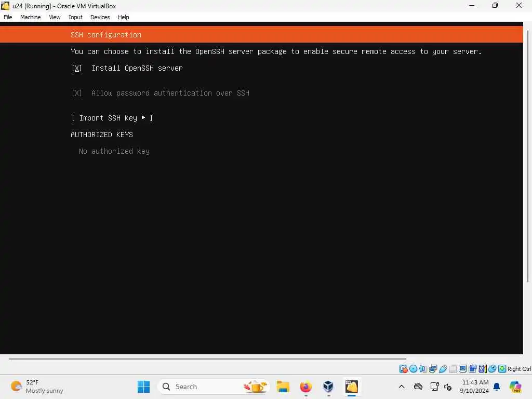532x399 pixels.
Task: Open the Windows Start menu
Action: pos(143,387)
